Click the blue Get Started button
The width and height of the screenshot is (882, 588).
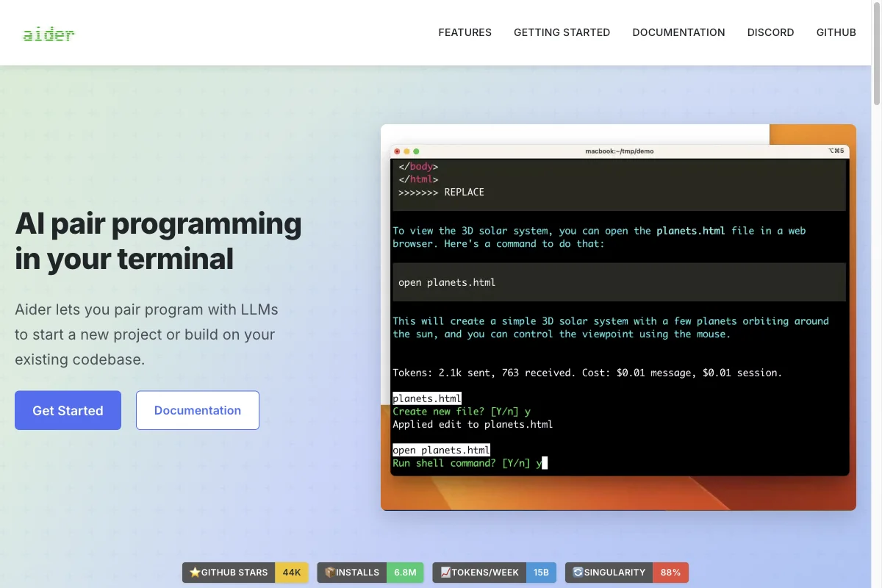coord(68,410)
